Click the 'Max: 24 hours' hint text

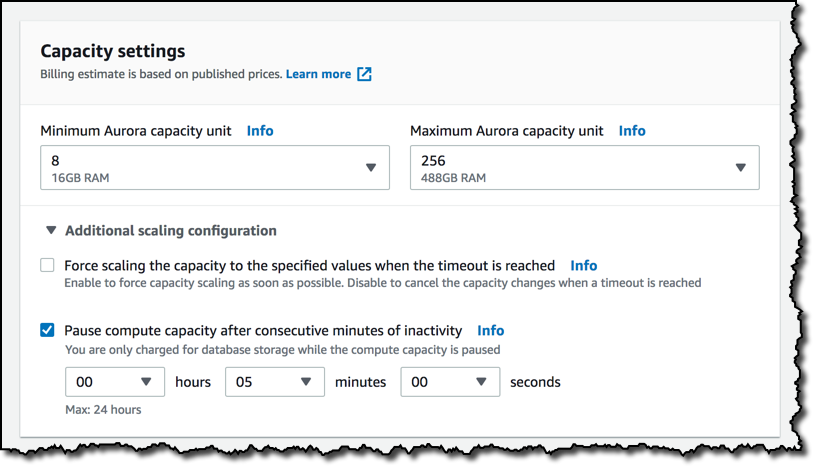click(x=103, y=409)
